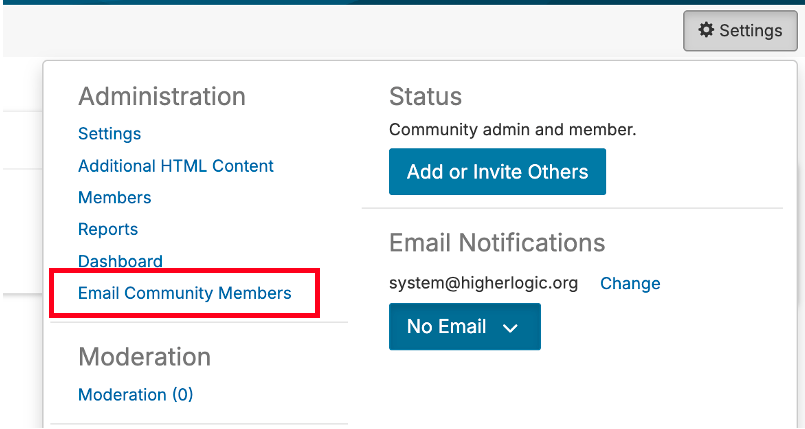Click the Administration section heading

[x=162, y=96]
